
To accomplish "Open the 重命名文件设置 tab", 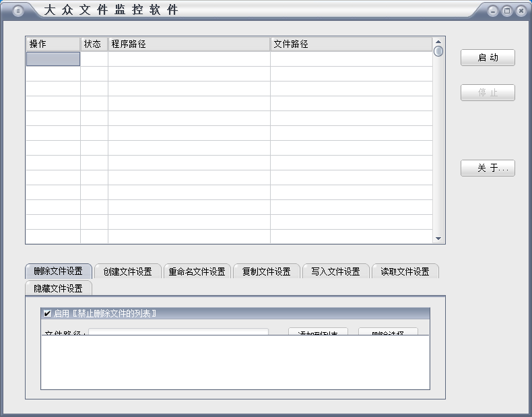I will 197,271.
